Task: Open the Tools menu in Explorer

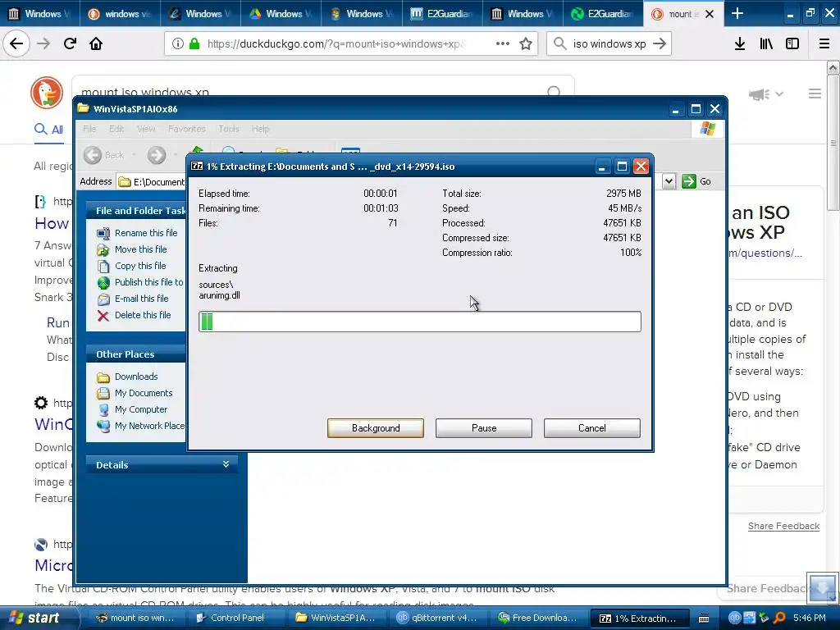Action: coord(229,129)
